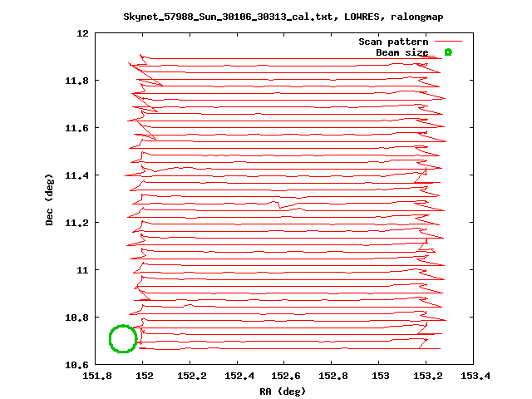
Task: Click the RA axis tick label 153
Action: (x=381, y=376)
